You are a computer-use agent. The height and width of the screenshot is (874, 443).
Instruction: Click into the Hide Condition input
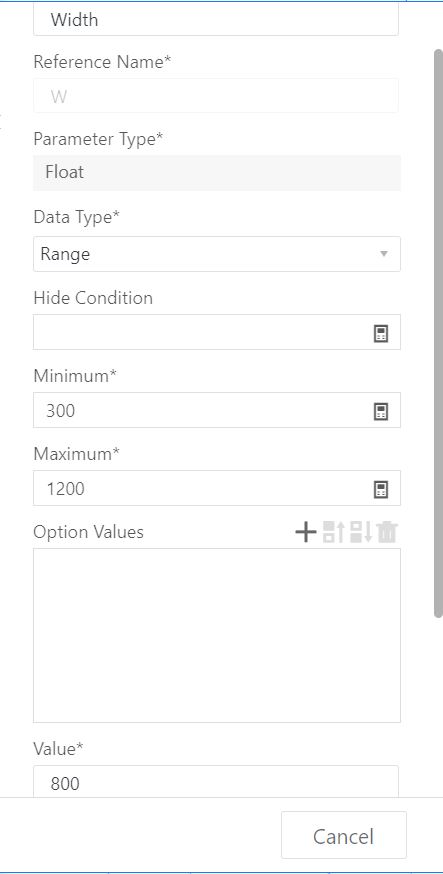click(x=203, y=332)
